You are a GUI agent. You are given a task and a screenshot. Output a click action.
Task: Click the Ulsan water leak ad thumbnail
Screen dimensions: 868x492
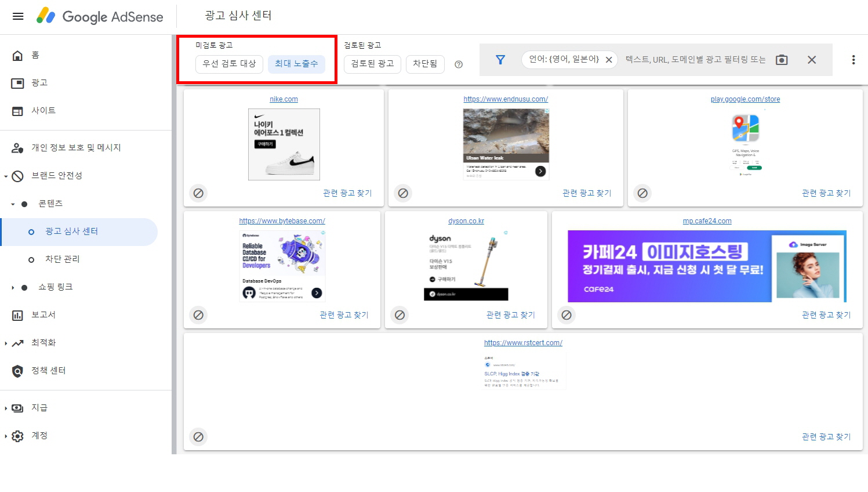coord(506,144)
